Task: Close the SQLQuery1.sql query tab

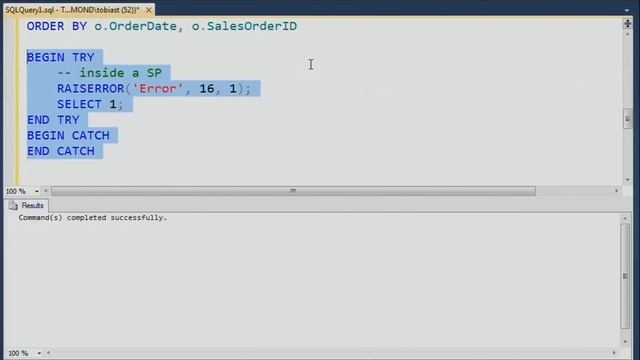Action: (x=149, y=9)
